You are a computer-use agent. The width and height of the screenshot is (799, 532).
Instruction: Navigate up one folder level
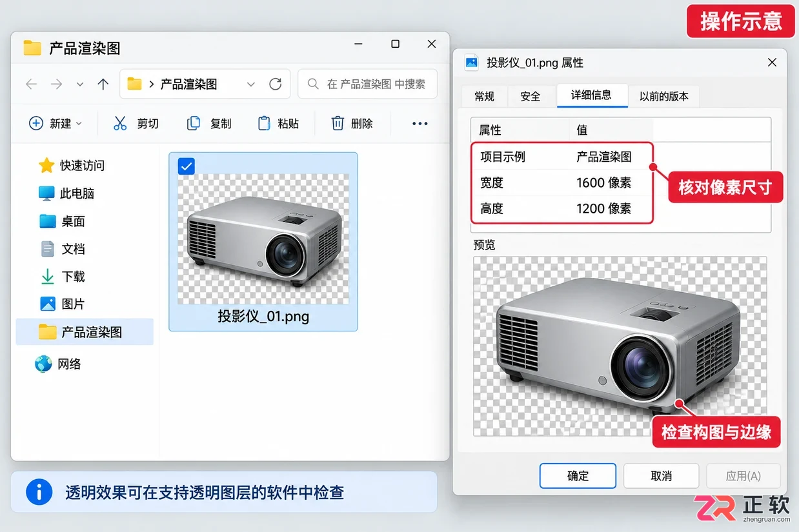[x=103, y=84]
